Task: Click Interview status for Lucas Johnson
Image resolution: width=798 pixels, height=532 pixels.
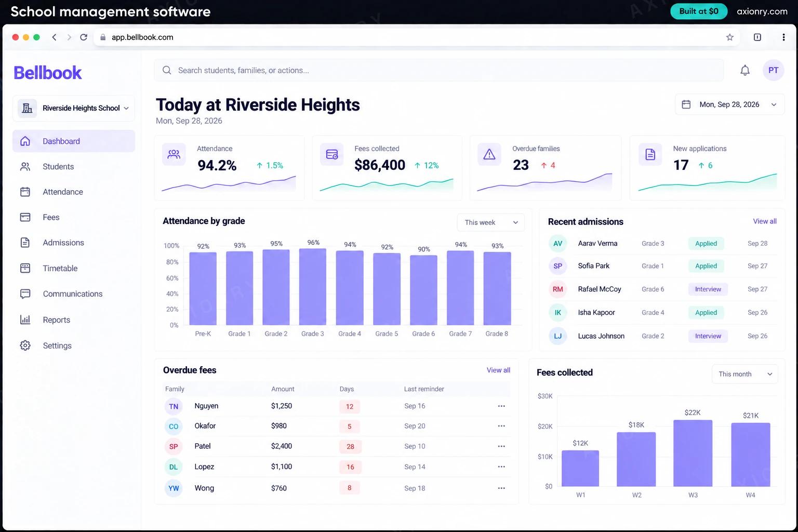Action: (x=708, y=336)
